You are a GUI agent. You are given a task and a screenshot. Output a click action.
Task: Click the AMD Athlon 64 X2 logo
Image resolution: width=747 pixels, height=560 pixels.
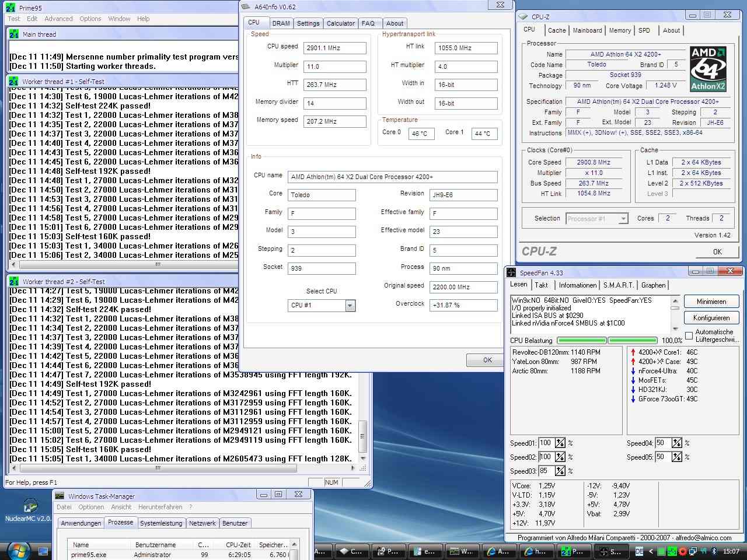(x=708, y=69)
